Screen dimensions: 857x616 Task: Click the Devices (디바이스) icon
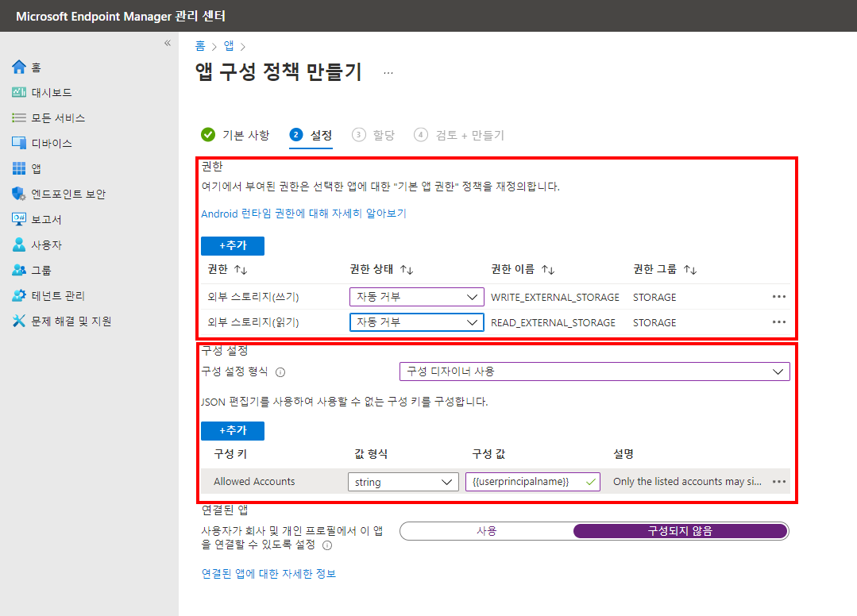click(x=19, y=143)
